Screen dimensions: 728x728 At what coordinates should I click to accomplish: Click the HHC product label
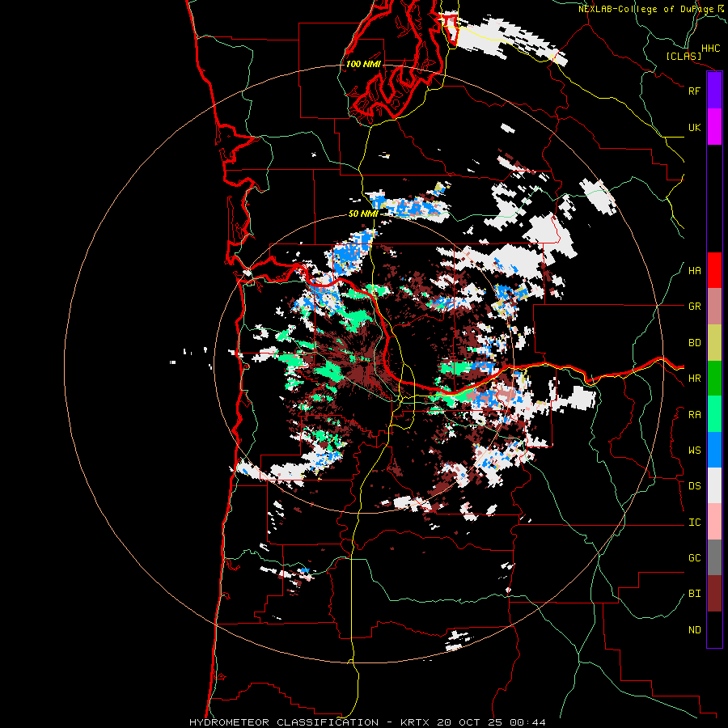pyautogui.click(x=711, y=49)
